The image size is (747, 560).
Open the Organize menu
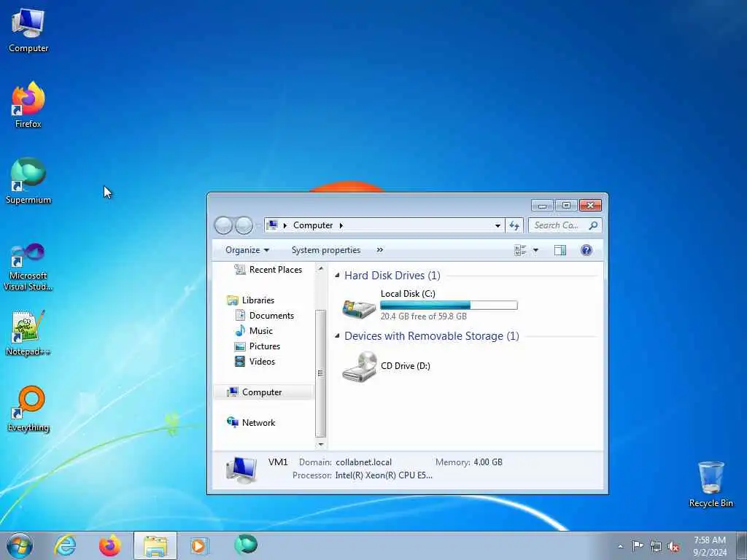point(247,250)
